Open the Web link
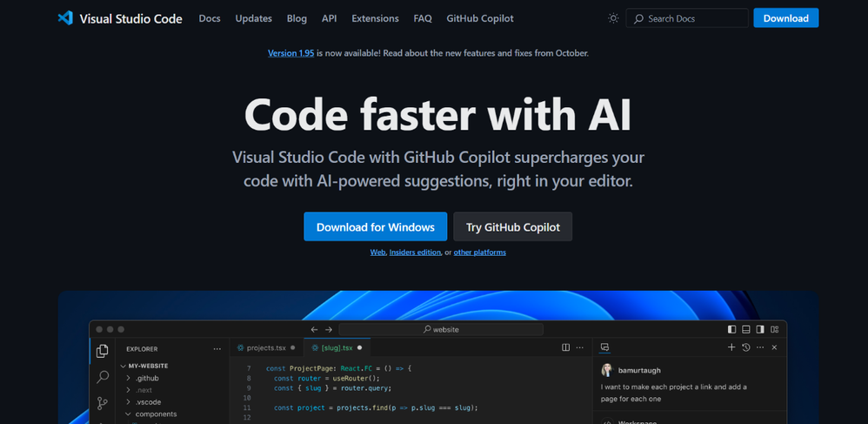Screen dimensions: 868x424 (377, 252)
